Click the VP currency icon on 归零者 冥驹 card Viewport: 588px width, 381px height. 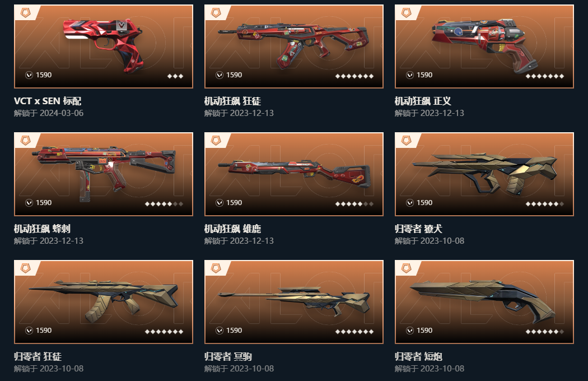[x=220, y=331]
